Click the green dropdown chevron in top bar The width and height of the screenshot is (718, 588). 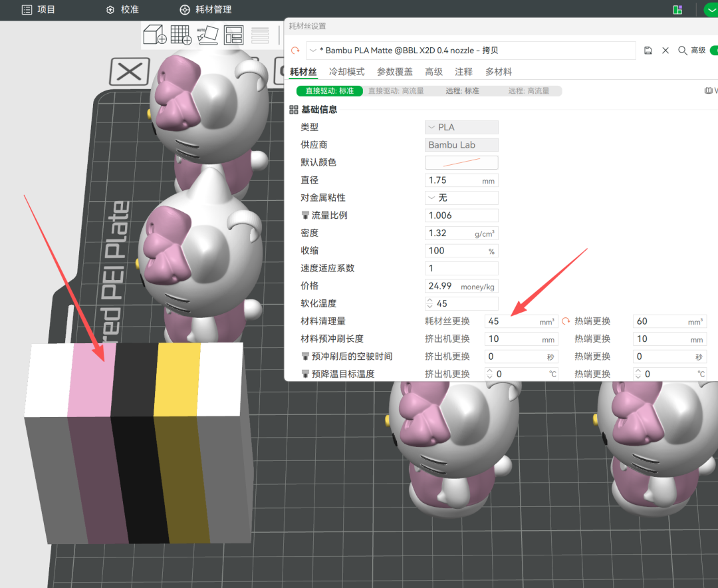pyautogui.click(x=711, y=9)
